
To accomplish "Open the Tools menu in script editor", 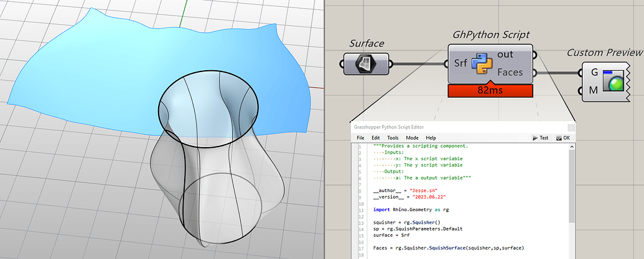I will pos(393,137).
